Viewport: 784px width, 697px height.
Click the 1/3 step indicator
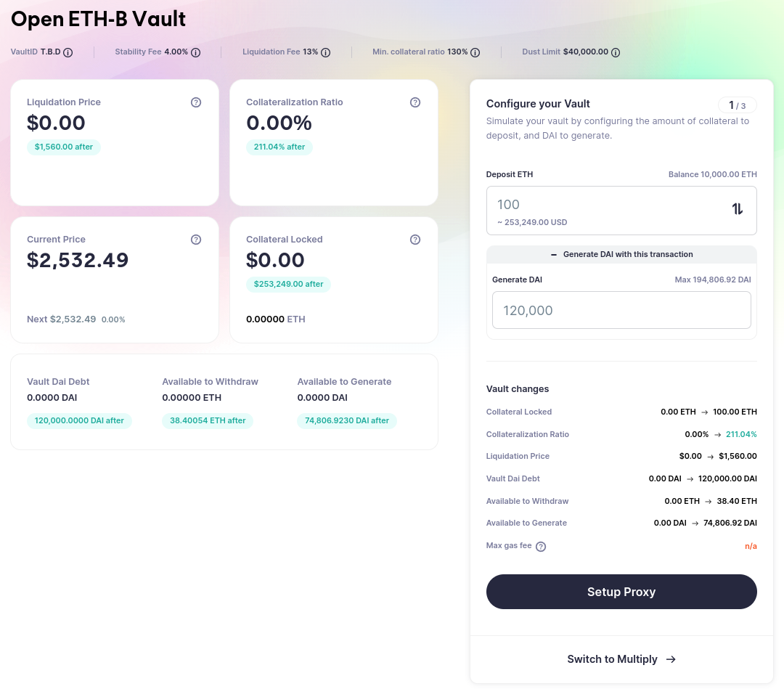737,105
